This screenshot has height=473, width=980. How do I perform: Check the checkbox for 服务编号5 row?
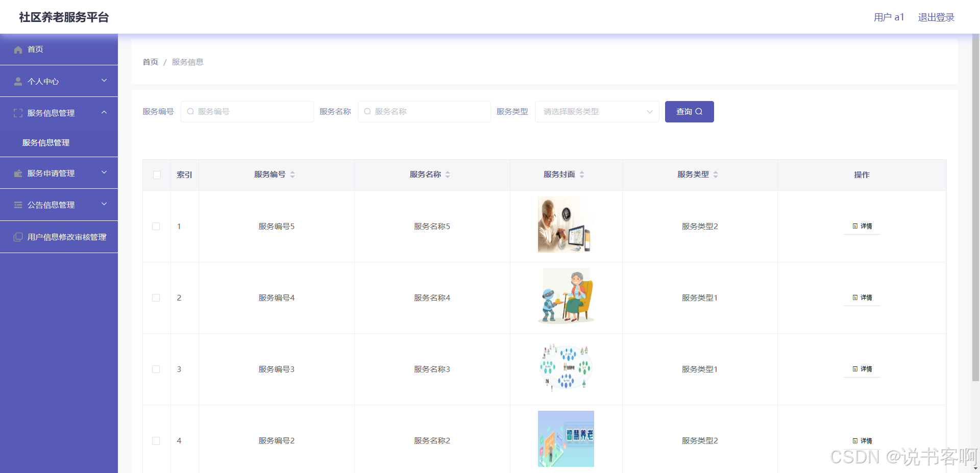click(156, 226)
